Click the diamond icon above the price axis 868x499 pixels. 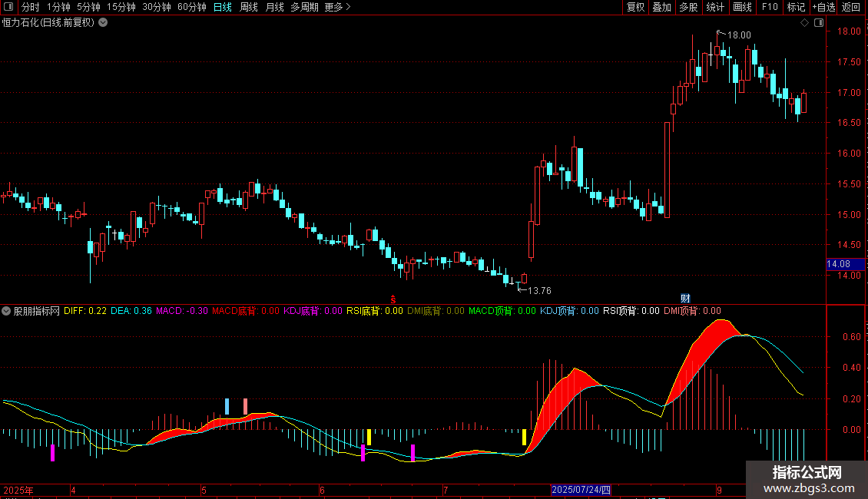[805, 23]
